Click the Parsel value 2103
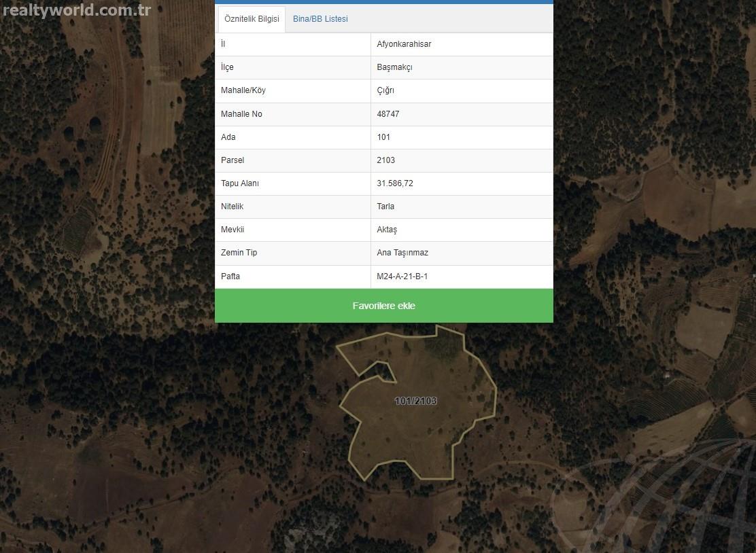Screen dimensions: 756x553 [x=385, y=160]
